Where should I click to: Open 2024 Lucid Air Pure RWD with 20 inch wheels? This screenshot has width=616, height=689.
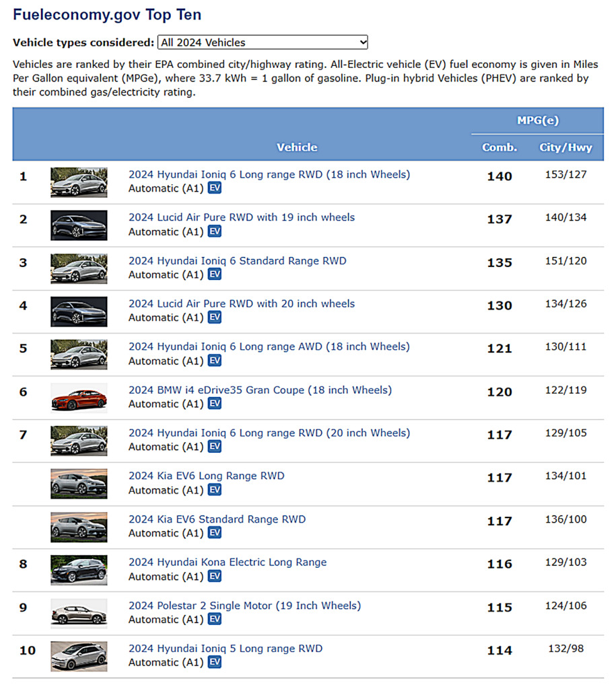[242, 303]
